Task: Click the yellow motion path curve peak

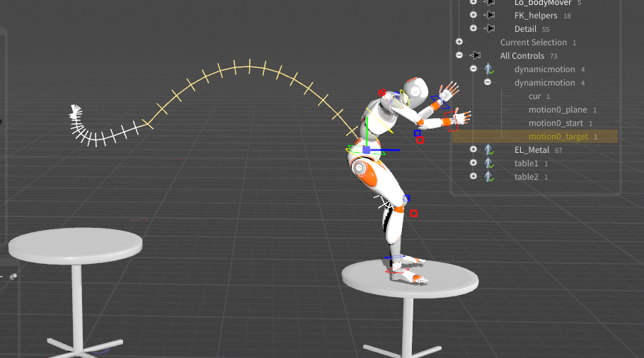Action: (x=249, y=67)
